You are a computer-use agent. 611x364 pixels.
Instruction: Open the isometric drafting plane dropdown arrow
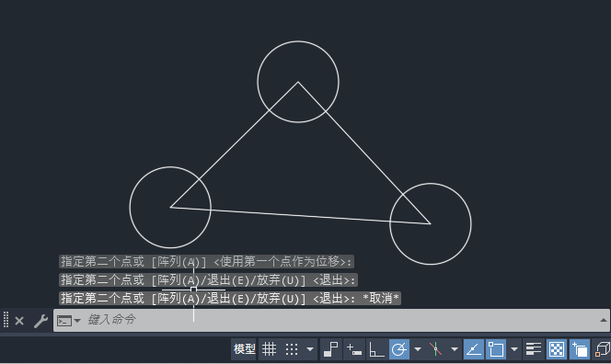[x=455, y=348]
